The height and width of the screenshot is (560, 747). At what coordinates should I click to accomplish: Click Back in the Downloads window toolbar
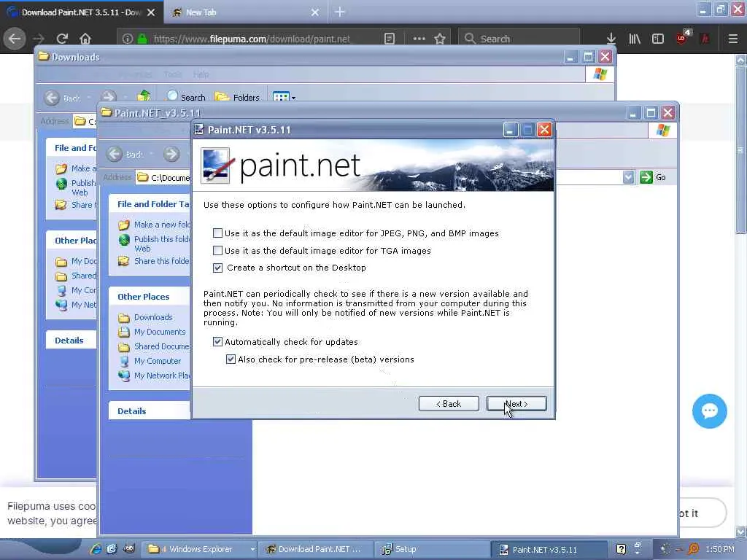tap(63, 98)
